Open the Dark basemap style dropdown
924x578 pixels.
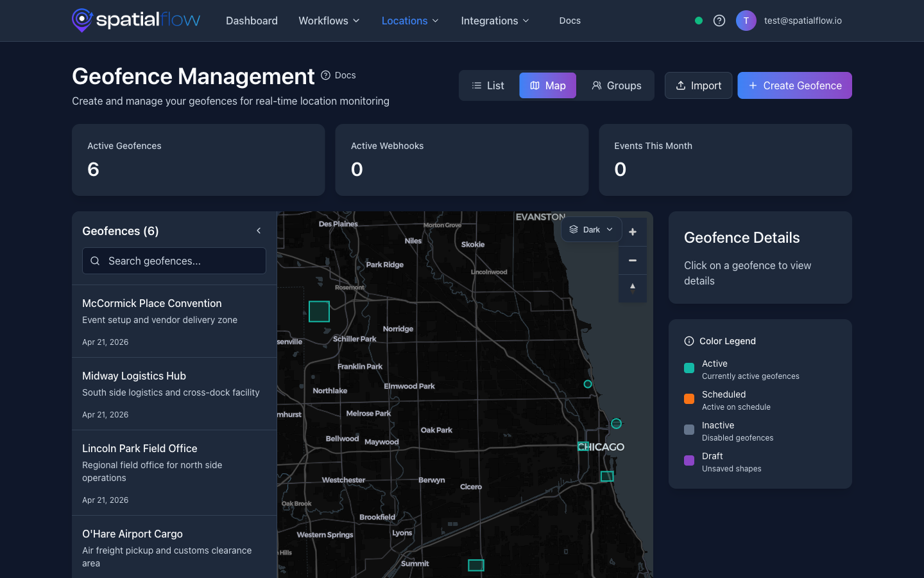click(591, 229)
